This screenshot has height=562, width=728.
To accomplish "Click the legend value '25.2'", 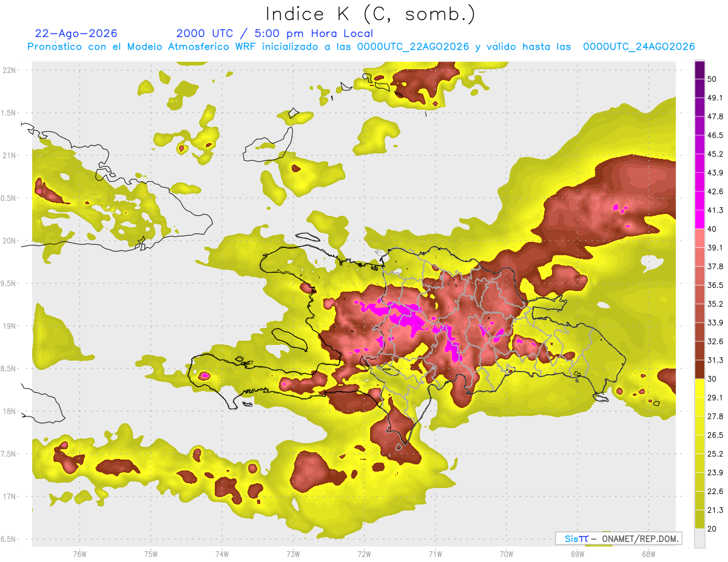I will point(715,454).
